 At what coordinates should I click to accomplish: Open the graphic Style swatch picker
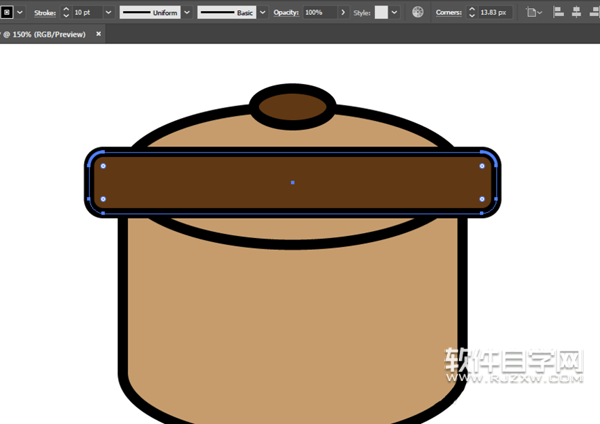381,12
